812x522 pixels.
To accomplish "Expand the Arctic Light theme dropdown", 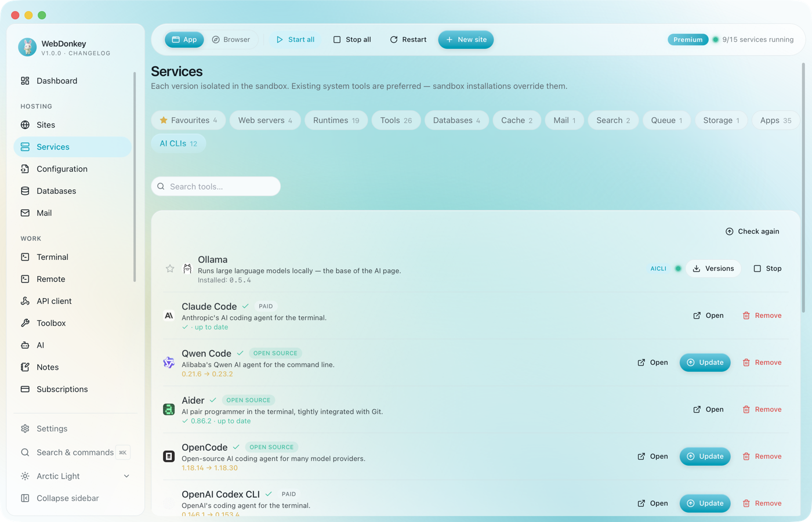I will (x=75, y=476).
